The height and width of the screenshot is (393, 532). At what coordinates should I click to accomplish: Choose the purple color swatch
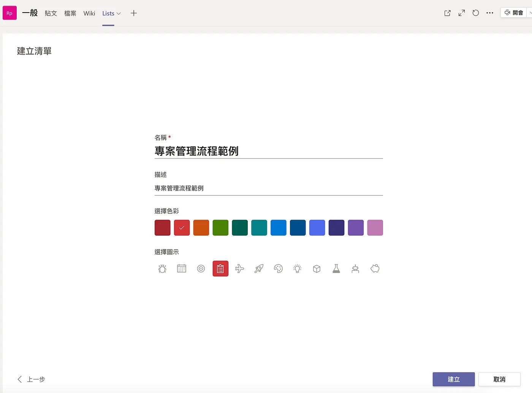[x=356, y=228]
